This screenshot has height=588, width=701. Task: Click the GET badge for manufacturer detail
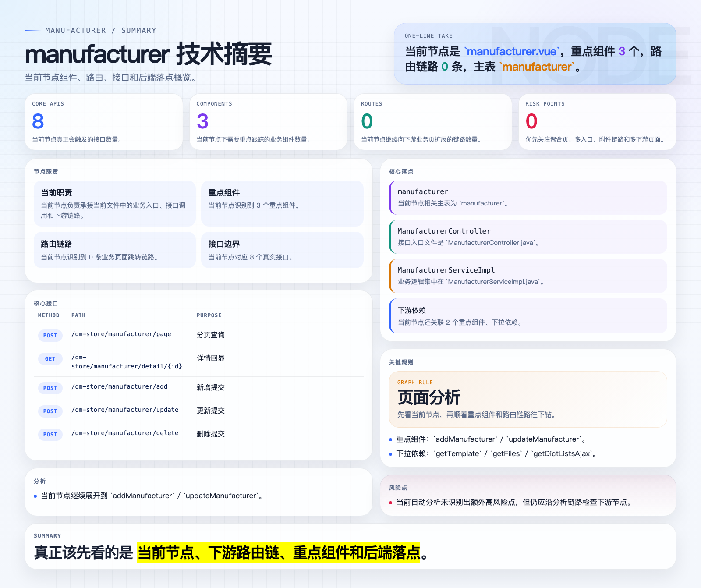(x=50, y=359)
